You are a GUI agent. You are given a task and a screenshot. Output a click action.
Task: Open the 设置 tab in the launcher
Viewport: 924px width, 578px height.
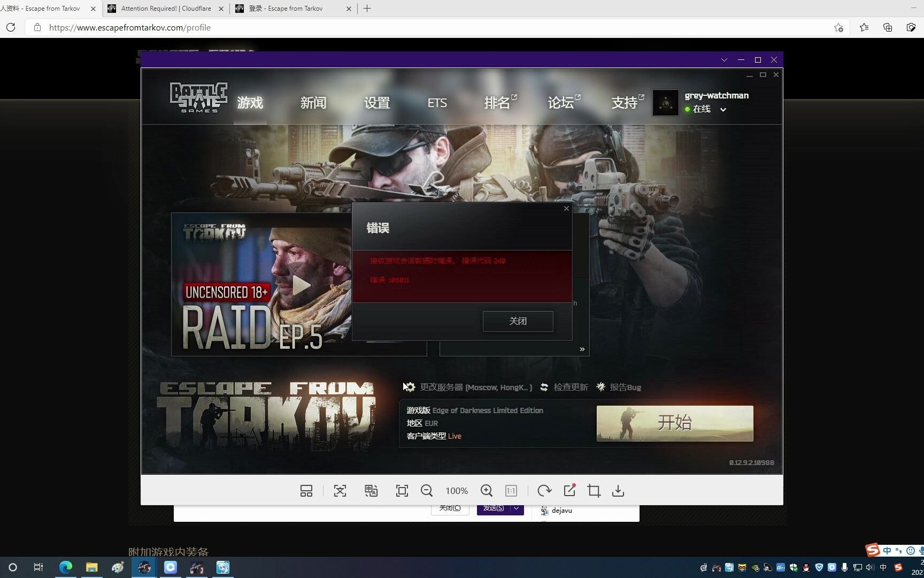click(x=377, y=103)
